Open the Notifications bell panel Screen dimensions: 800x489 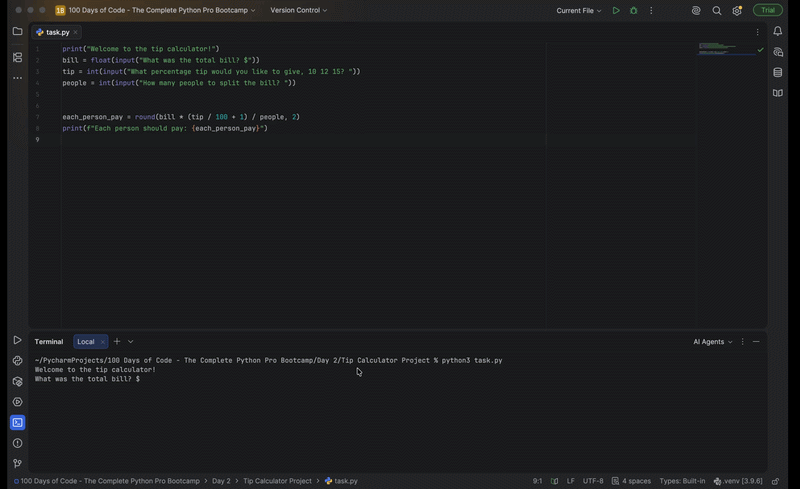click(778, 32)
